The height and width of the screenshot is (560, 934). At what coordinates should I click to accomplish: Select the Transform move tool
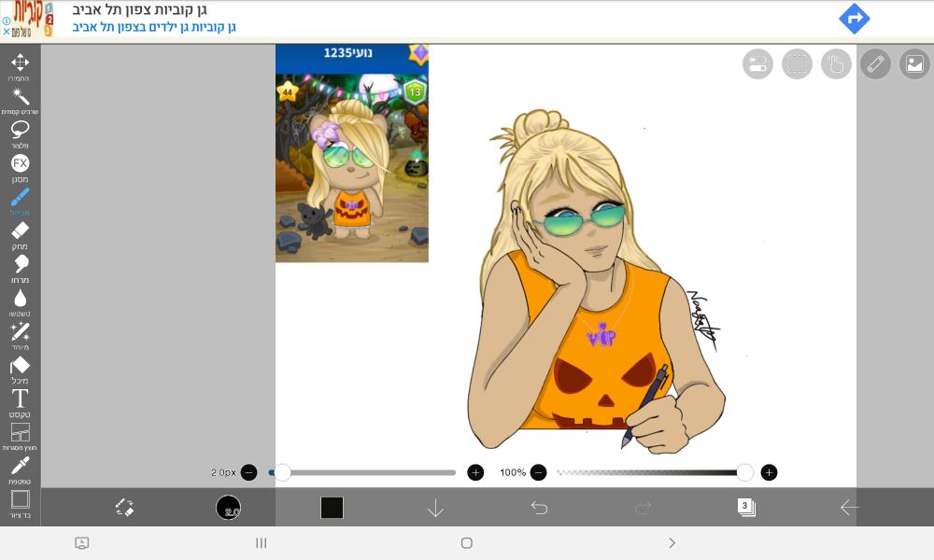[x=20, y=63]
